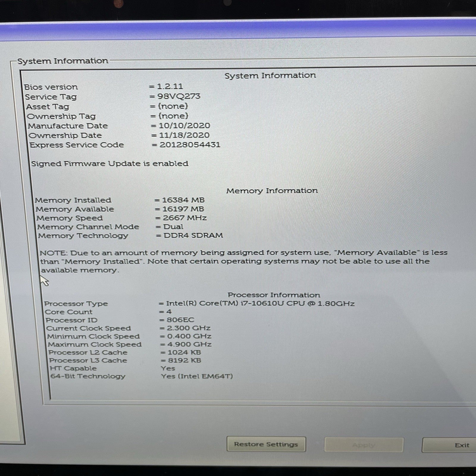The width and height of the screenshot is (476, 476).
Task: Click the Memory Information heading
Action: pyautogui.click(x=272, y=190)
